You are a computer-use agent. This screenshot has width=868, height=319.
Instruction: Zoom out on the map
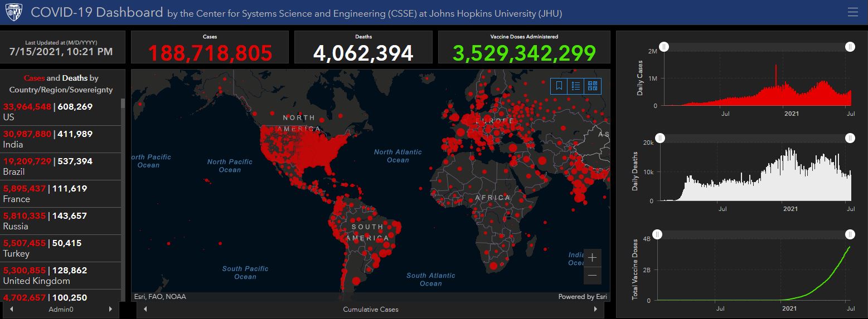pos(592,275)
